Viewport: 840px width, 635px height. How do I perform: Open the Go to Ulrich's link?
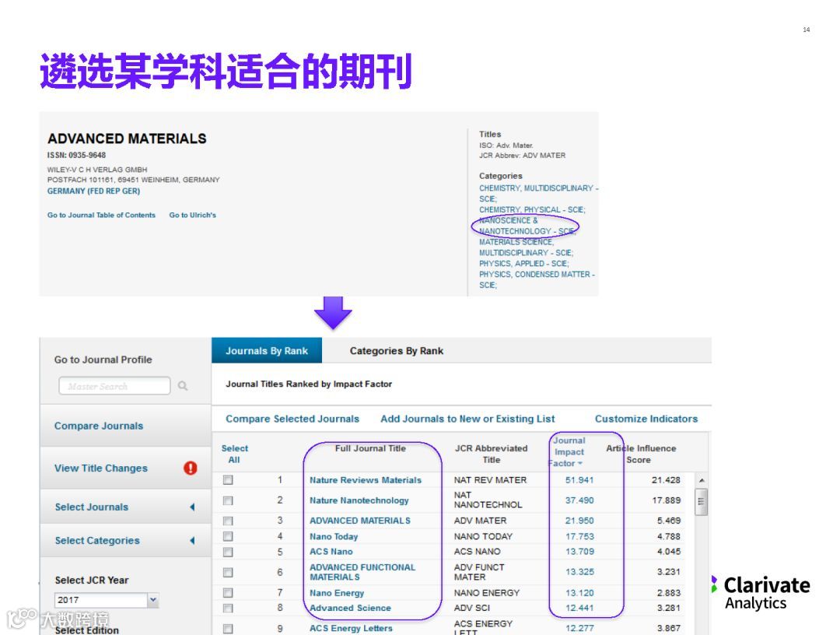(x=192, y=215)
